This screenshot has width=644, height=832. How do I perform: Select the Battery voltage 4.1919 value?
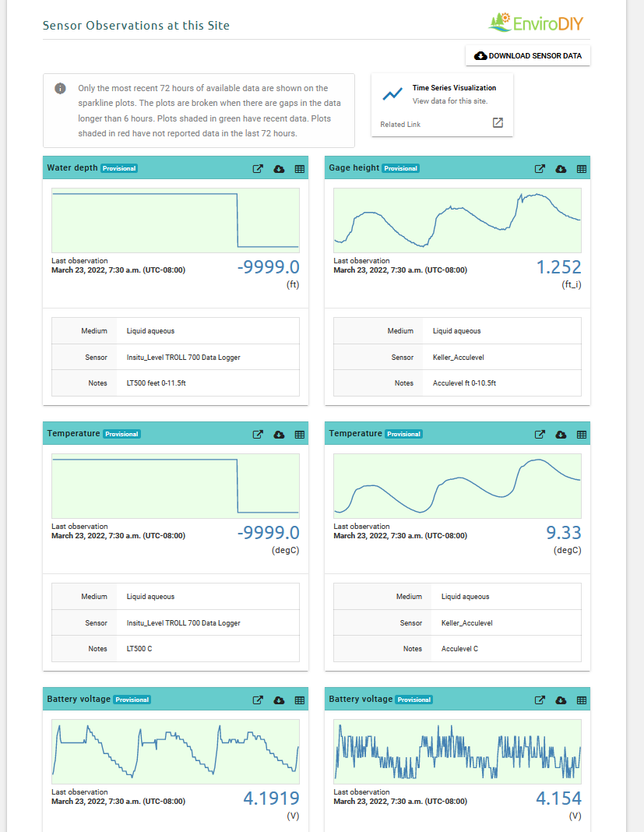(271, 798)
